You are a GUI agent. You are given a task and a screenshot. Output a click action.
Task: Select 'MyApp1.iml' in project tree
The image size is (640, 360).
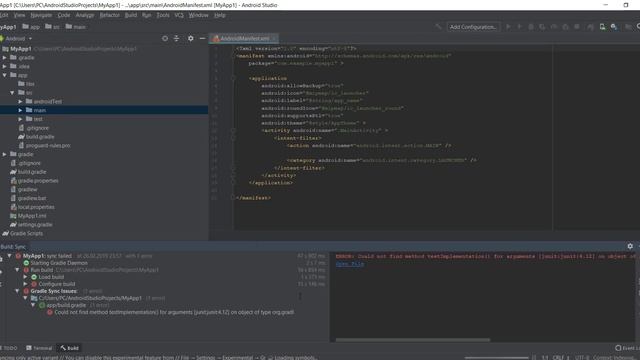[32, 216]
